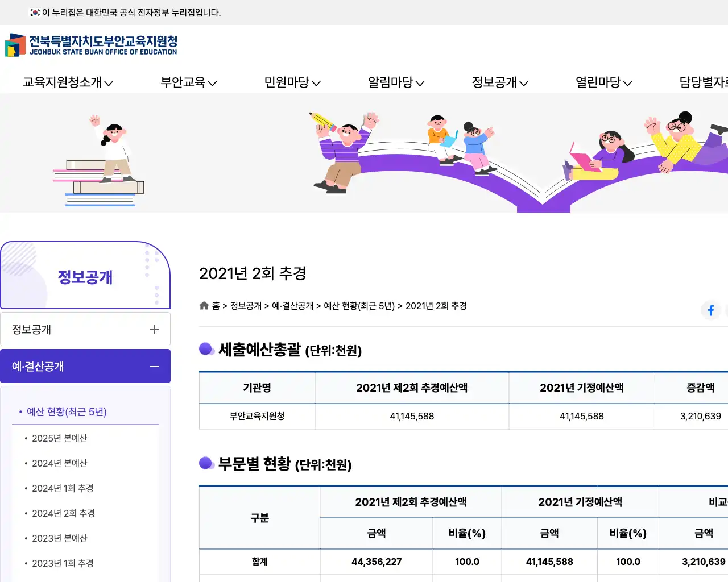Click 합계 row label
The width and height of the screenshot is (728, 582).
click(x=260, y=562)
